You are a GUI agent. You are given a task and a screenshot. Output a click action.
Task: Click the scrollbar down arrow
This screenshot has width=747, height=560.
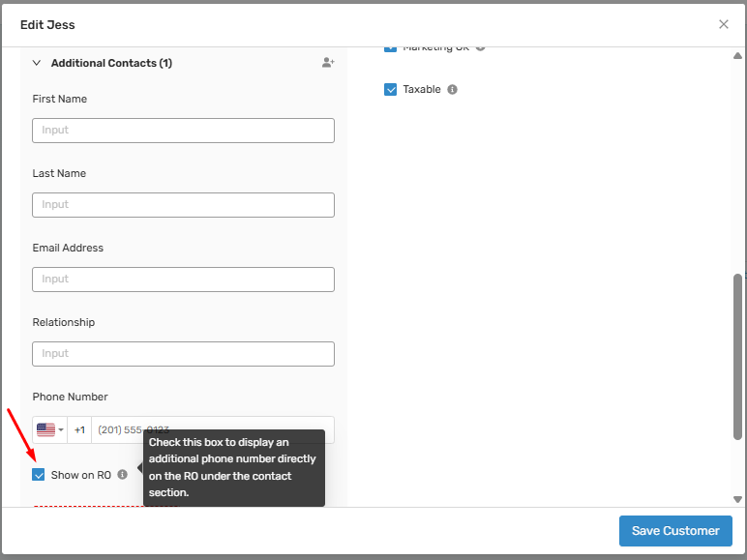coord(737,499)
